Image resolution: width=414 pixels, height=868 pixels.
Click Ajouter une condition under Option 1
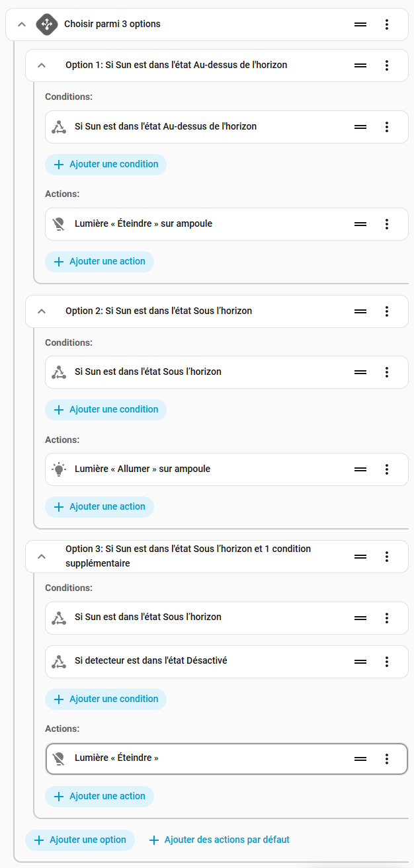point(106,165)
